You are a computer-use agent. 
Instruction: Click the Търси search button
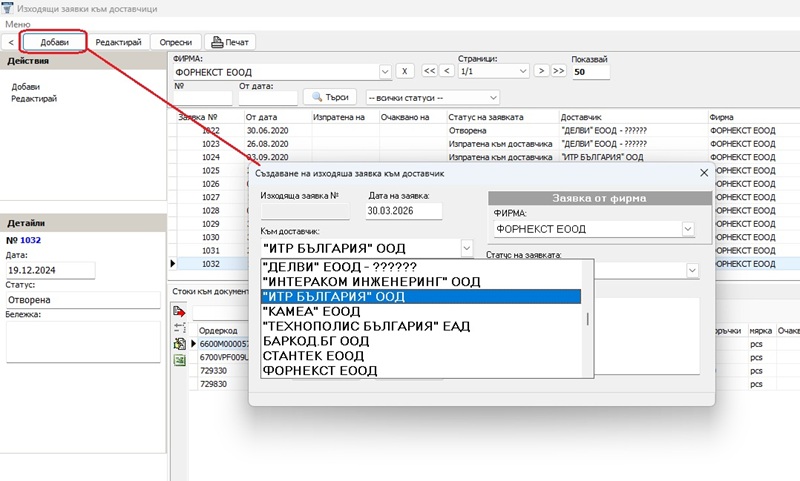point(329,97)
